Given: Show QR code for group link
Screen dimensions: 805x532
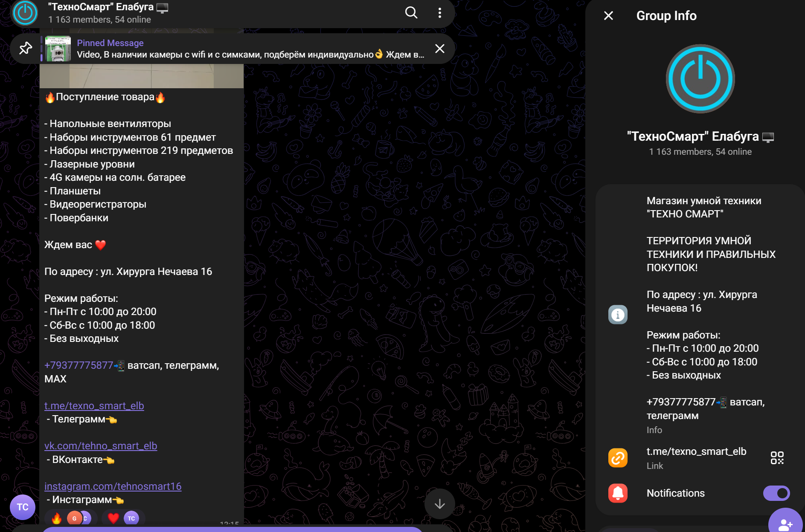Looking at the screenshot, I should click(777, 458).
